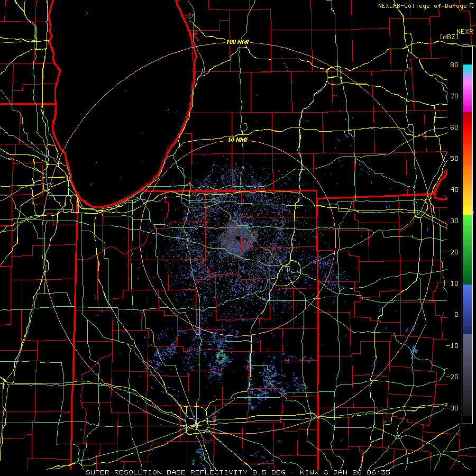
Task: Click the 80 dBZ scale value
Action: pos(454,65)
